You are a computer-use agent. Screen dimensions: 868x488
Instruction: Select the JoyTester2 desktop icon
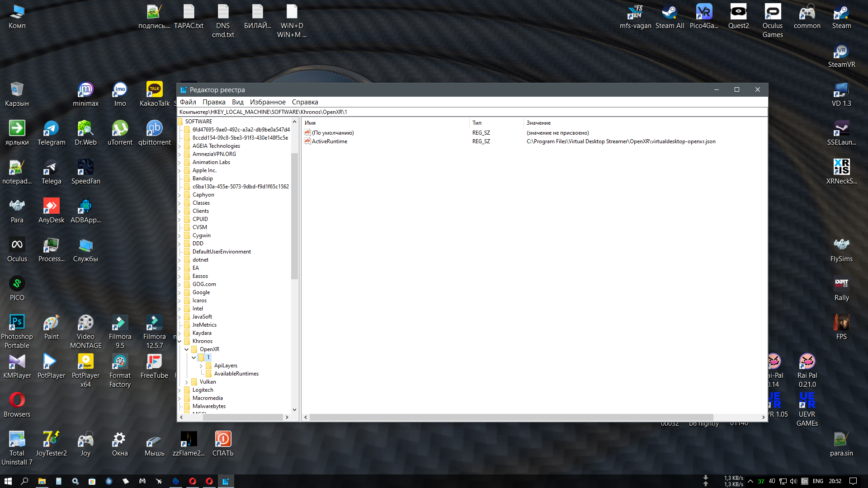click(x=51, y=444)
